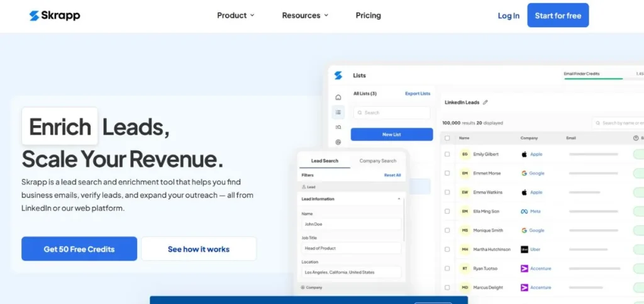Open the Resources dropdown menu
Viewport: 644px width, 304px height.
tap(305, 16)
